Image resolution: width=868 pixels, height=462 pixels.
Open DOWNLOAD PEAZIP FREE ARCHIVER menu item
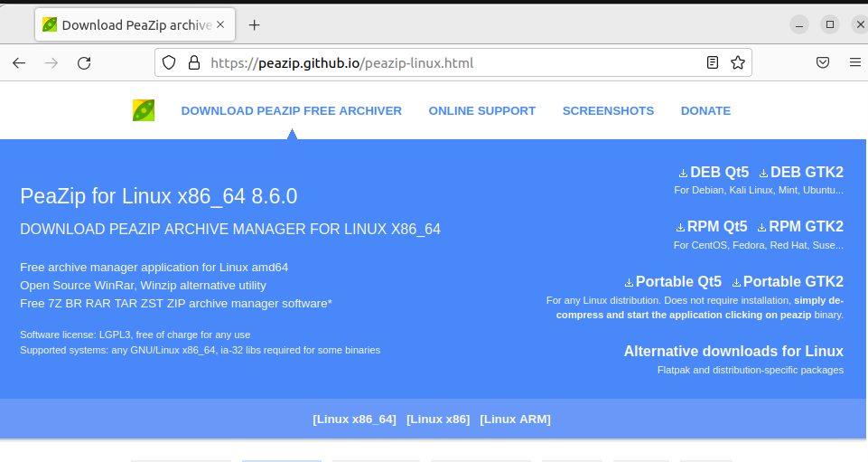[x=291, y=111]
